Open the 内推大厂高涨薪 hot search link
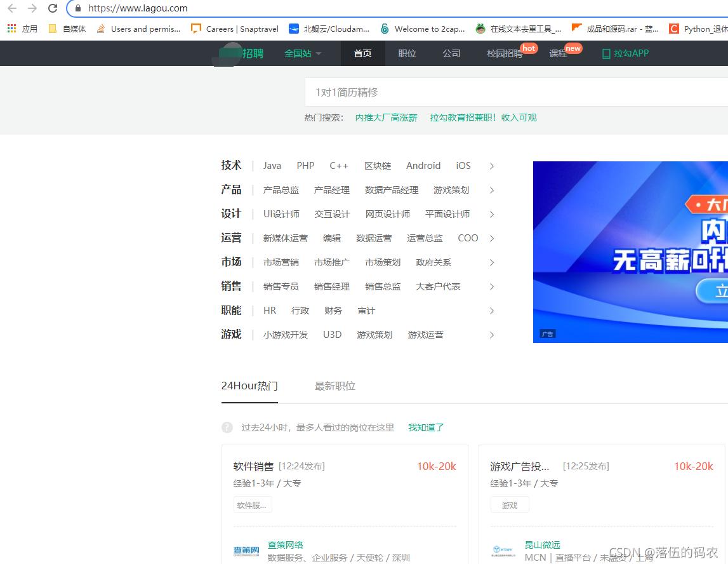The width and height of the screenshot is (728, 564). (x=386, y=117)
